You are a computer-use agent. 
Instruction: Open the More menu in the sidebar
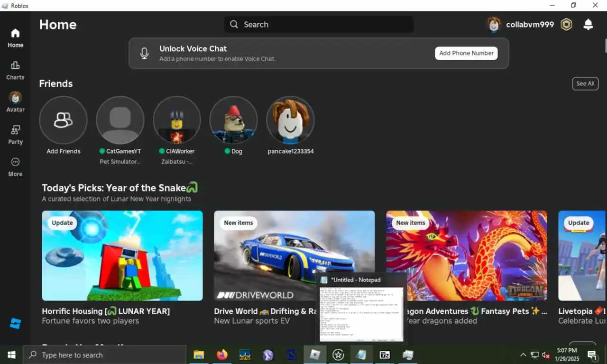coord(15,167)
